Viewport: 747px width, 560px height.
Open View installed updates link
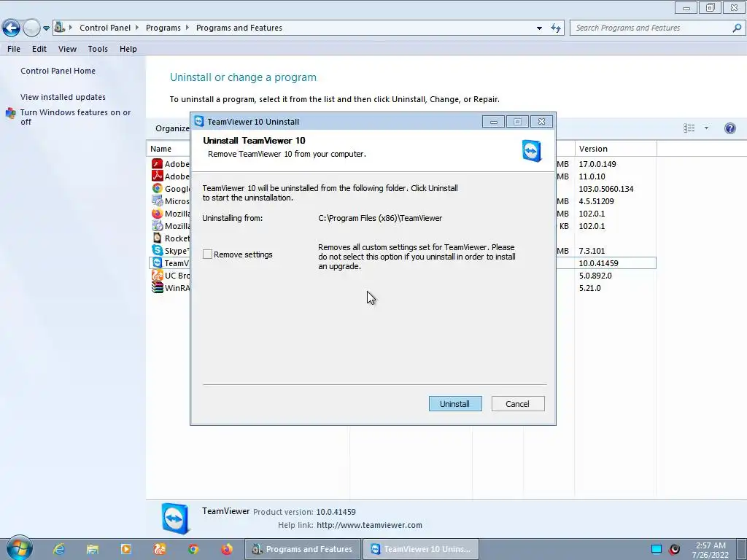[63, 97]
